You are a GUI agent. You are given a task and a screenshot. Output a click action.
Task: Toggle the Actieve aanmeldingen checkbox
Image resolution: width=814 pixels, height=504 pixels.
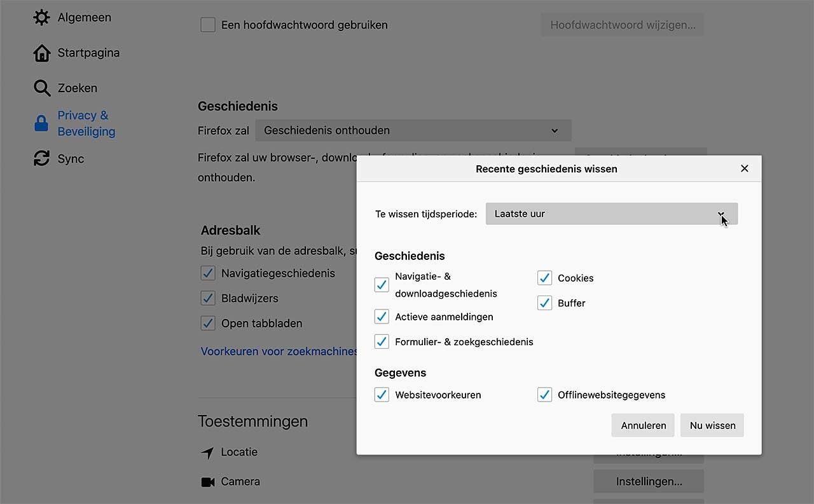pos(382,317)
